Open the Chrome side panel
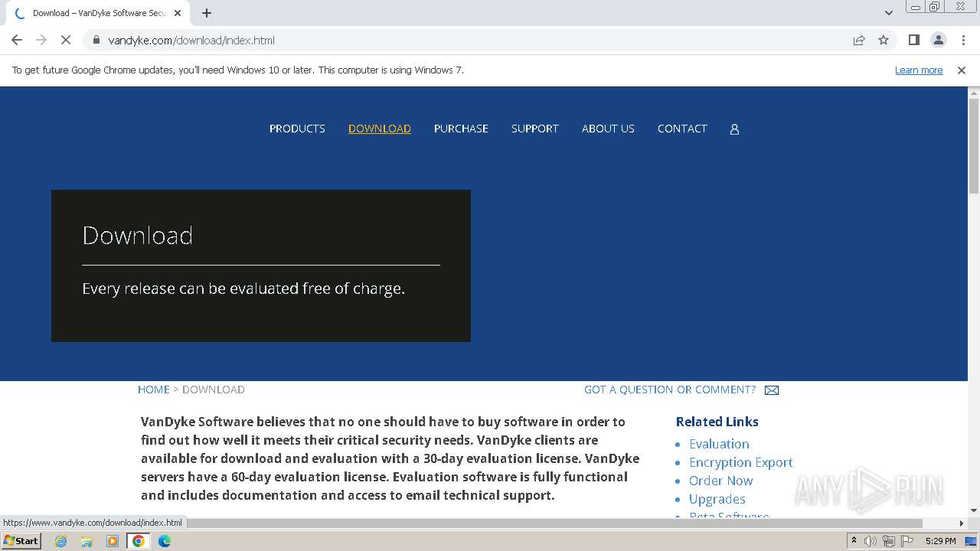Screen dimensions: 980x551 (x=913, y=40)
